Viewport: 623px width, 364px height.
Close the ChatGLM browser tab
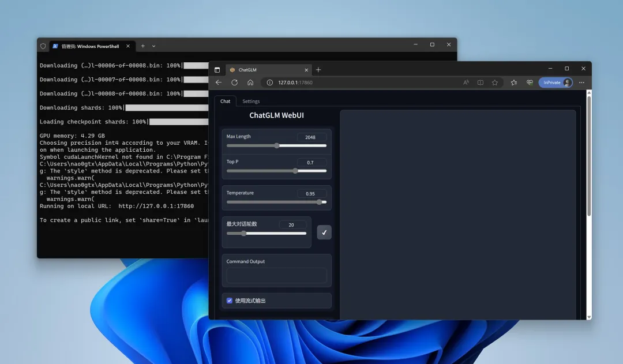306,70
